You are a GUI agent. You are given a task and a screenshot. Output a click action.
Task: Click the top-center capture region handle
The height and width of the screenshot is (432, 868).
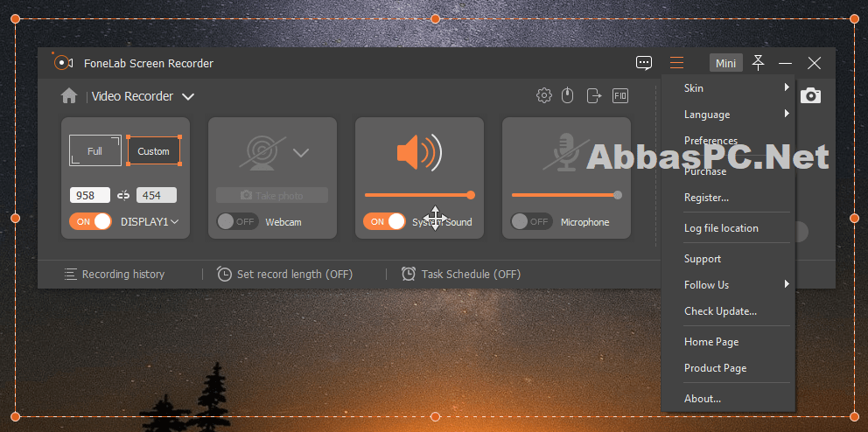[x=435, y=19]
